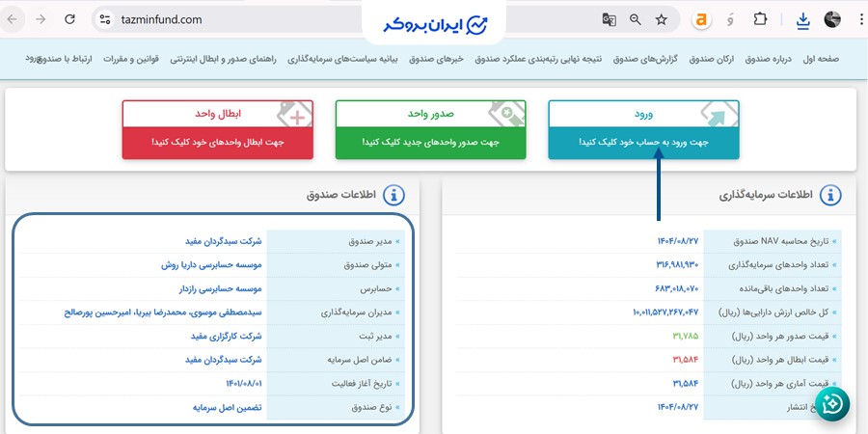Open the 'صفحه اول' menu item

click(821, 59)
